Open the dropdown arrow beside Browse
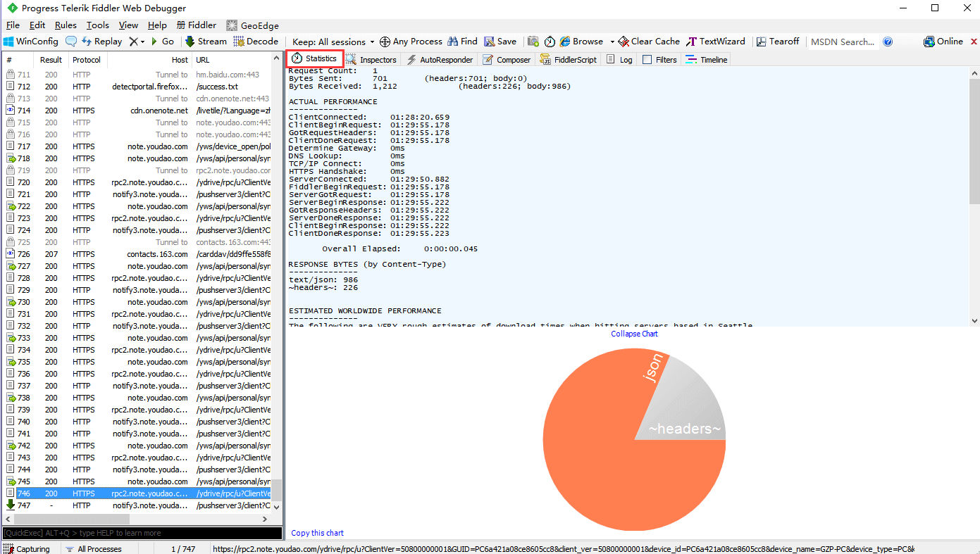980x554 pixels. click(612, 42)
